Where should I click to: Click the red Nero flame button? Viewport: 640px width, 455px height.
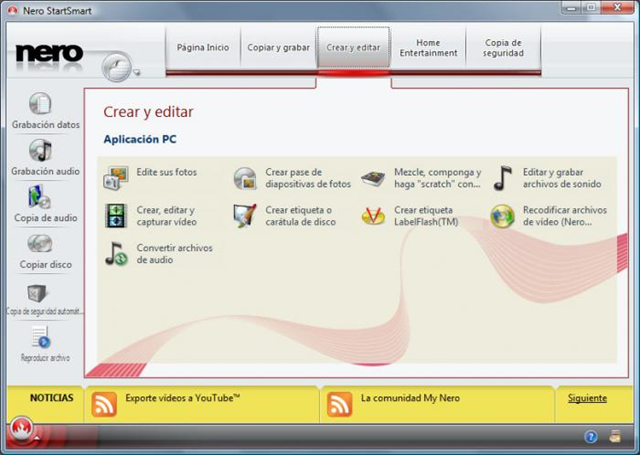(21, 428)
